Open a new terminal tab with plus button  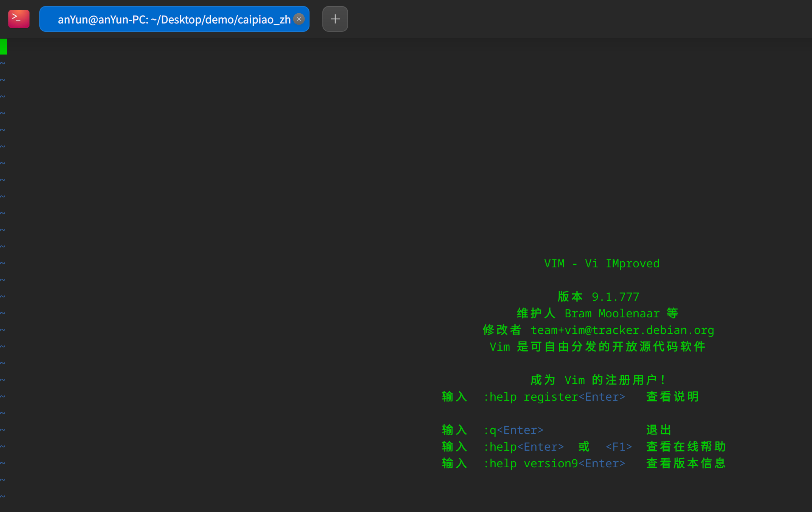[x=335, y=19]
